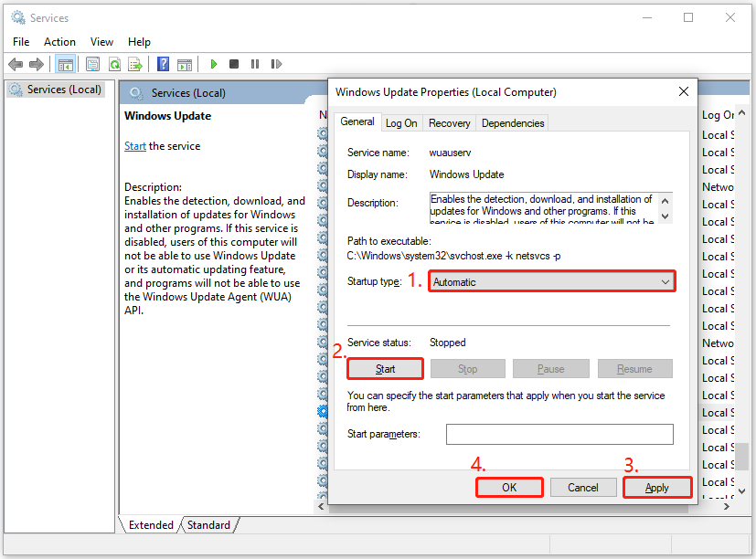Open the Action menu
The height and width of the screenshot is (559, 756).
[x=59, y=42]
